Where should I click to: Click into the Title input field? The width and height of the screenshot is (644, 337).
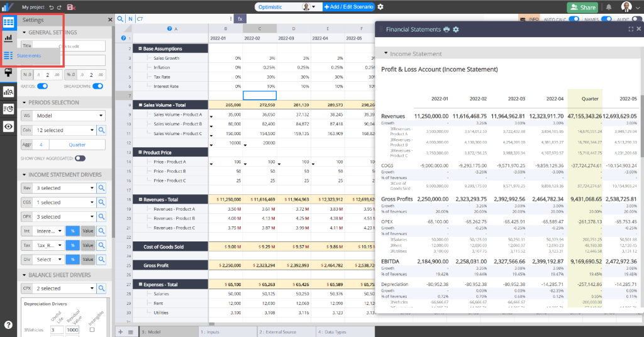tap(68, 46)
